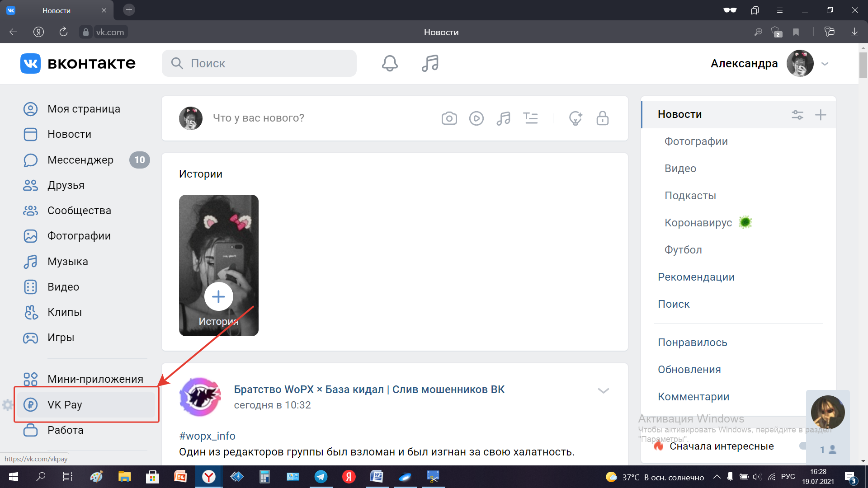The height and width of the screenshot is (488, 868).
Task: Click the post privacy lock icon
Action: point(602,118)
